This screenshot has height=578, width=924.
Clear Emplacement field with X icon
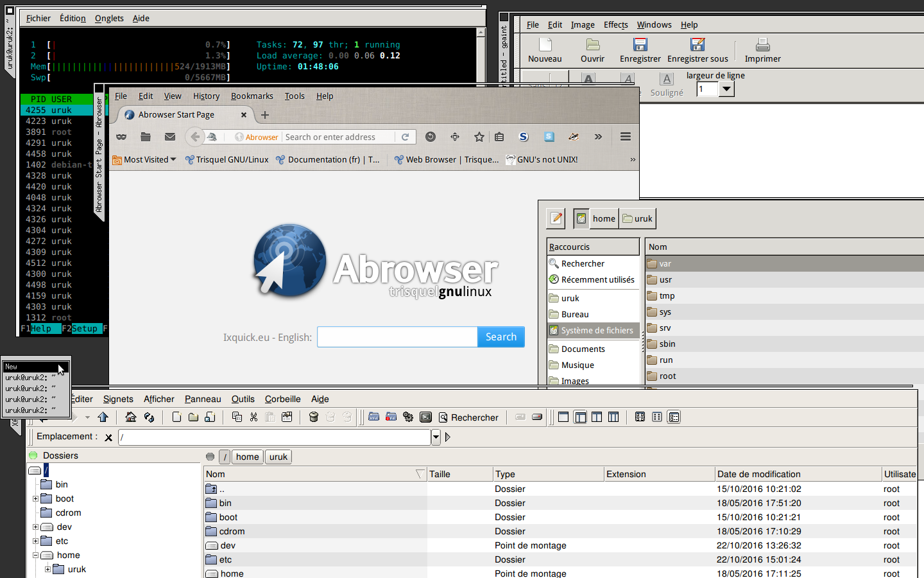108,437
